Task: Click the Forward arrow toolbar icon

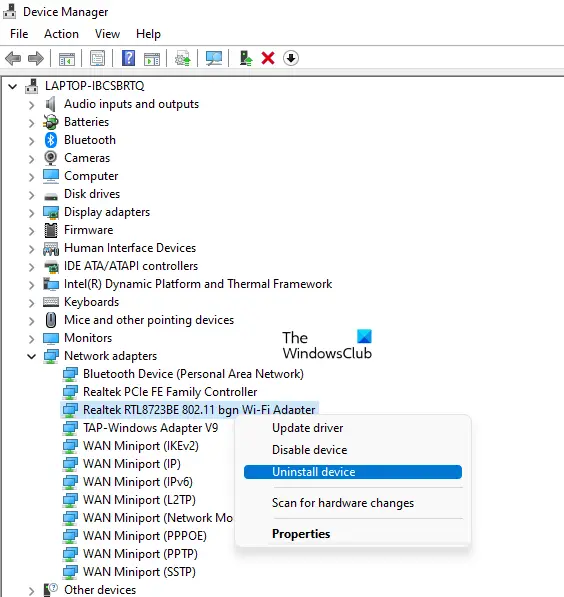Action: pos(36,59)
